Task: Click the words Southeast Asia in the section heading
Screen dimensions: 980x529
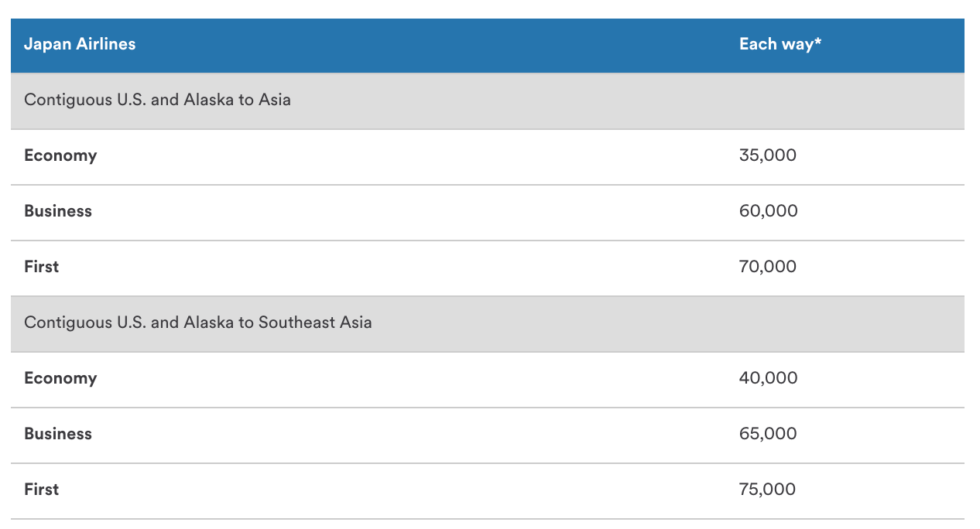Action: (315, 323)
